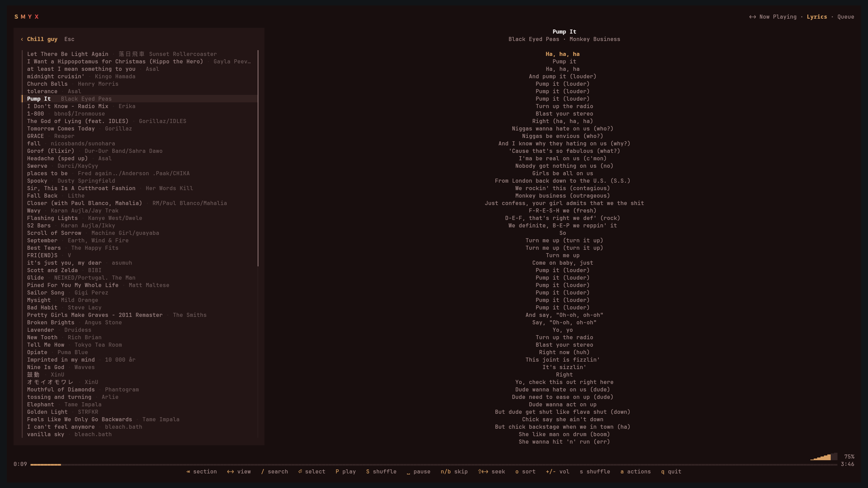Click the Esc label to close playlist
This screenshot has width=868, height=488.
pos(69,39)
